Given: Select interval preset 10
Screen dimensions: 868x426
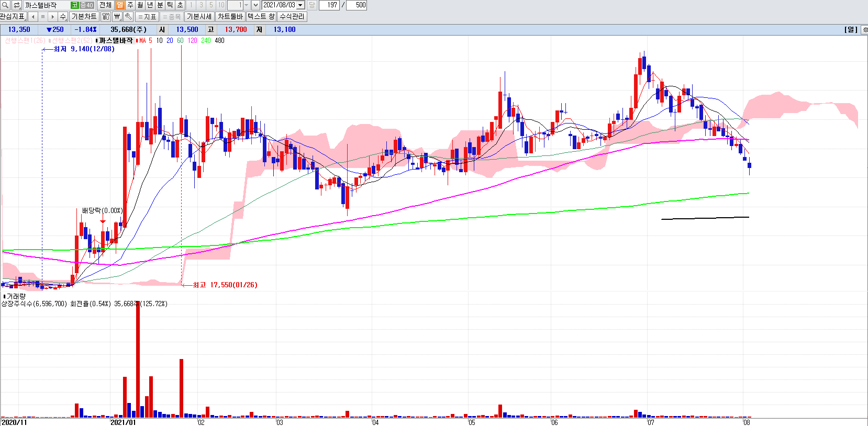Looking at the screenshot, I should click(221, 5).
